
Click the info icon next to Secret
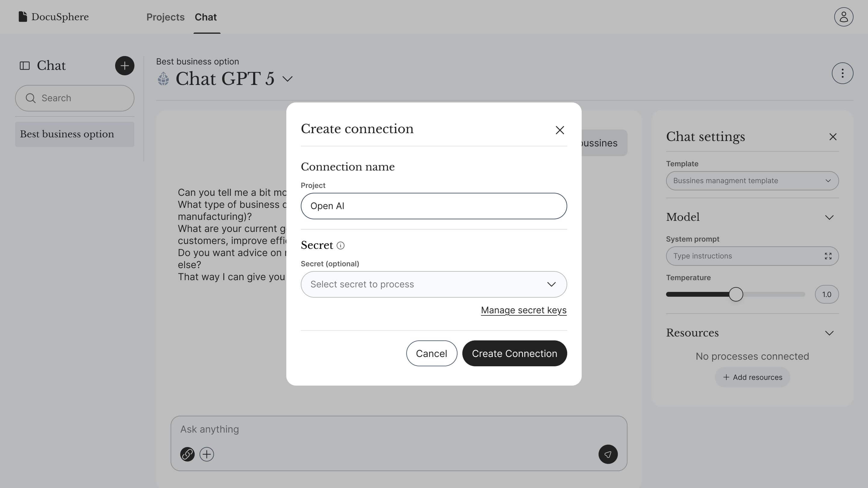340,246
